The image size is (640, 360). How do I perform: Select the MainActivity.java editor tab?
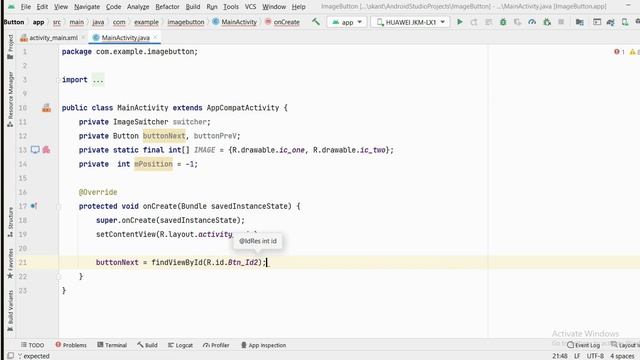pyautogui.click(x=125, y=38)
